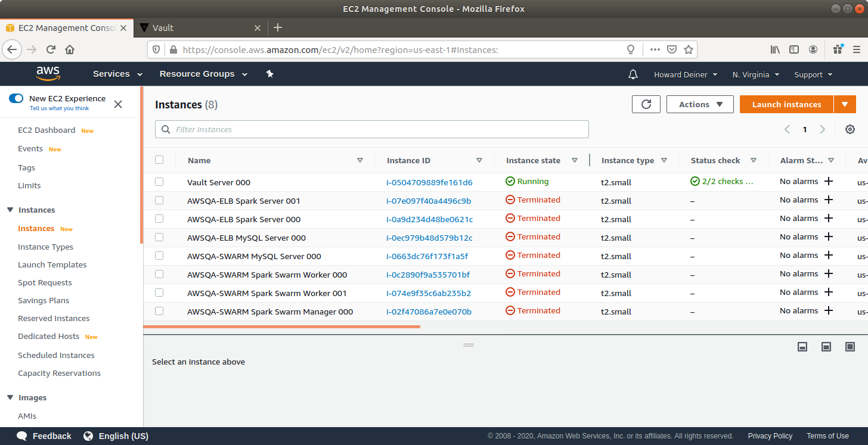The height and width of the screenshot is (445, 868).
Task: Open instance ID i-0504709889fe161d6 link
Action: [429, 182]
